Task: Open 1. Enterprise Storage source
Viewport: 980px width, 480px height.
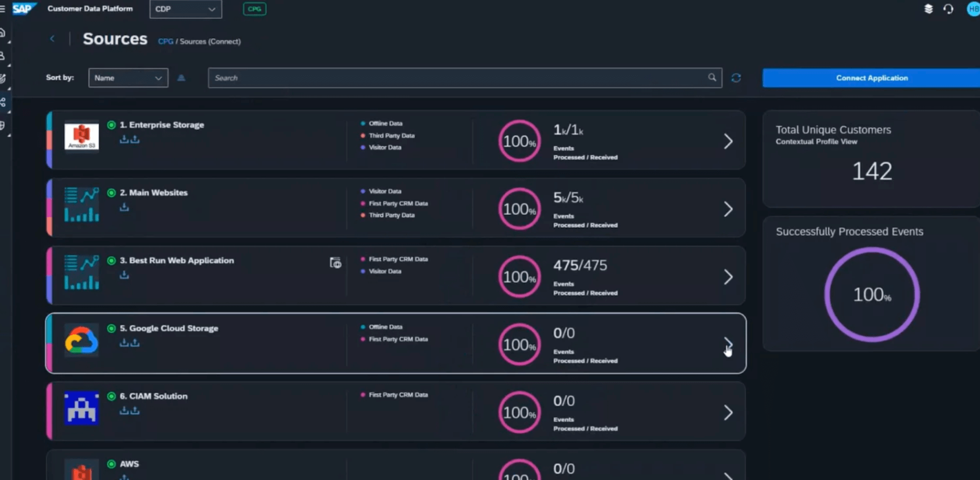Action: click(x=161, y=125)
